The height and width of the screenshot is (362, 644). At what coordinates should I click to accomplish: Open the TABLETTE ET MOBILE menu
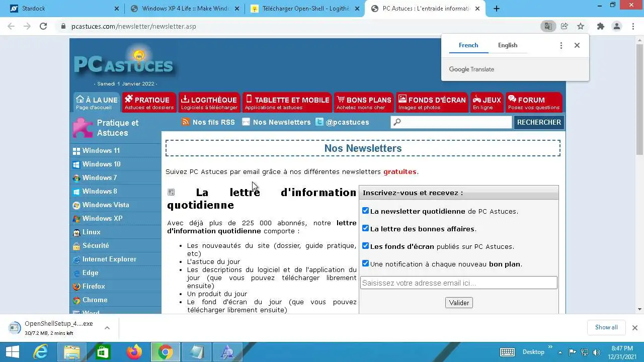287,103
